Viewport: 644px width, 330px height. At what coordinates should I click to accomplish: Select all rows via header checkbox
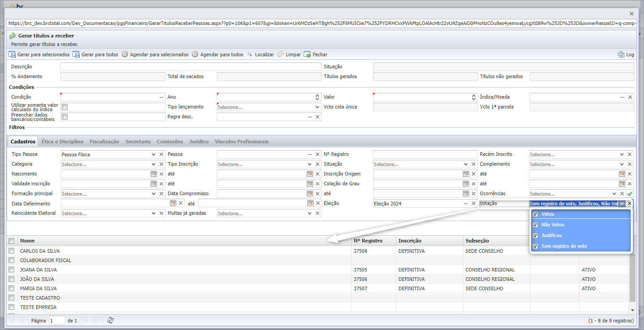click(x=12, y=241)
